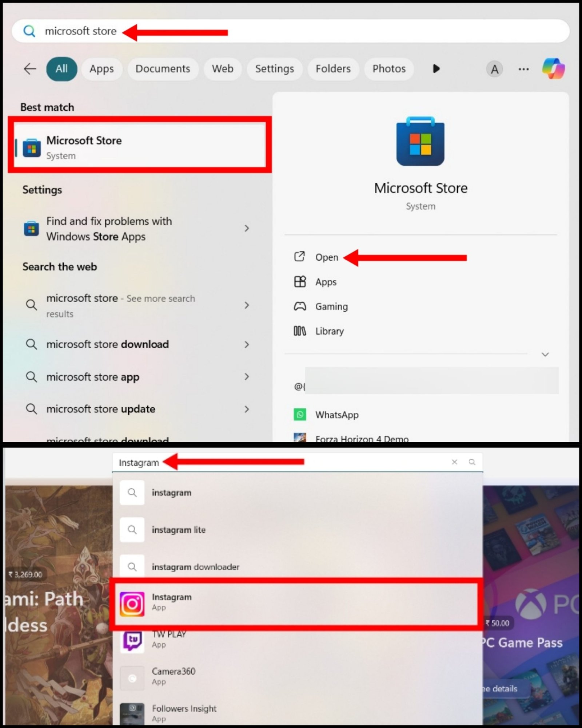Select the Photos filter tab
The image size is (582, 728).
[x=389, y=68]
